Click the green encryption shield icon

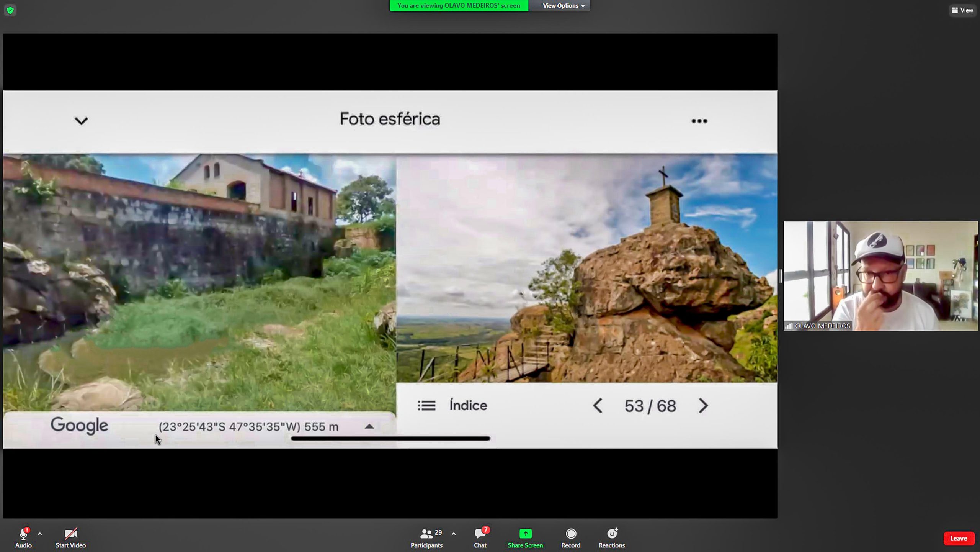[x=10, y=10]
